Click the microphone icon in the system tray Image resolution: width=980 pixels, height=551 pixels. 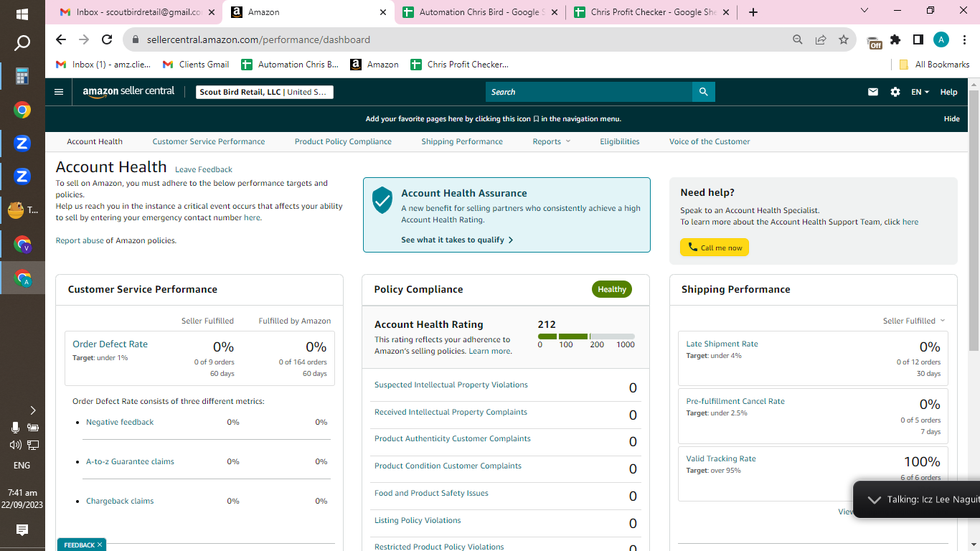[x=15, y=428]
